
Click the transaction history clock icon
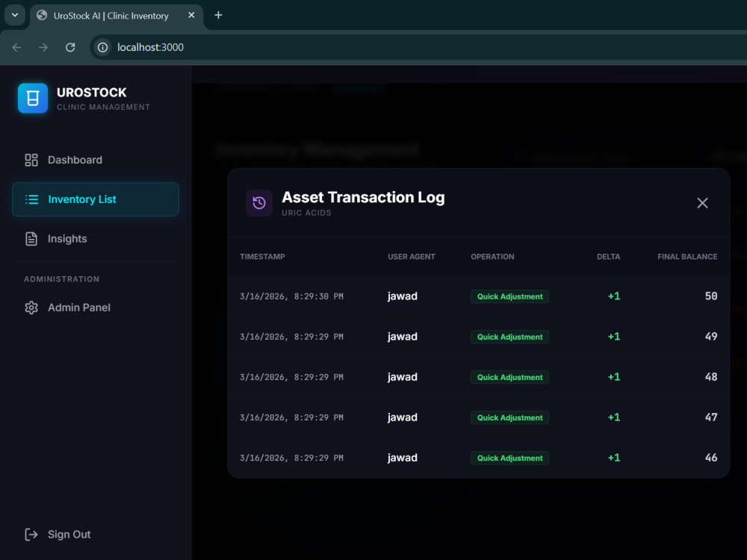pyautogui.click(x=259, y=203)
